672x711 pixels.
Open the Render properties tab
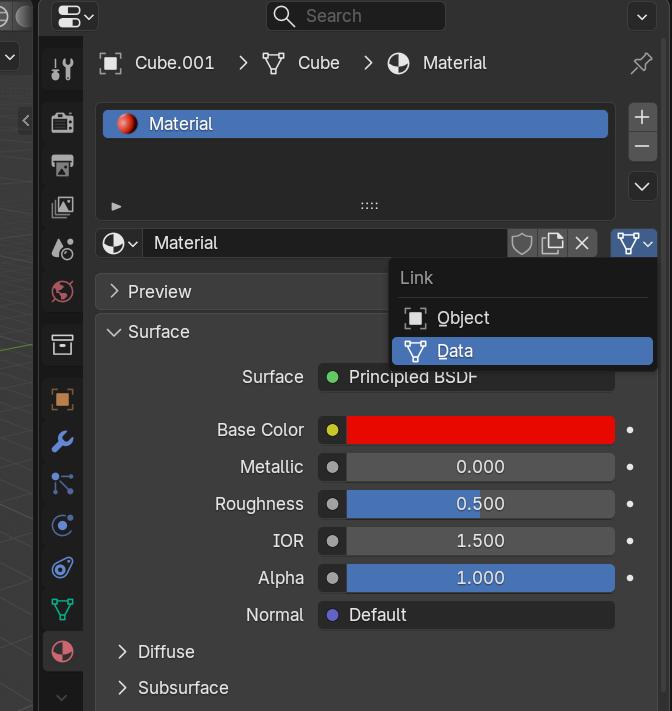pyautogui.click(x=63, y=123)
